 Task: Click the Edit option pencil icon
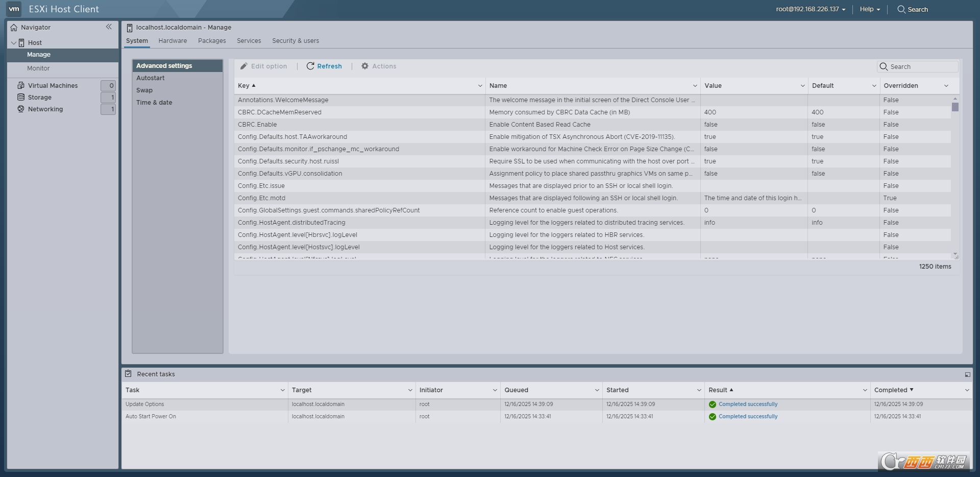pyautogui.click(x=244, y=66)
